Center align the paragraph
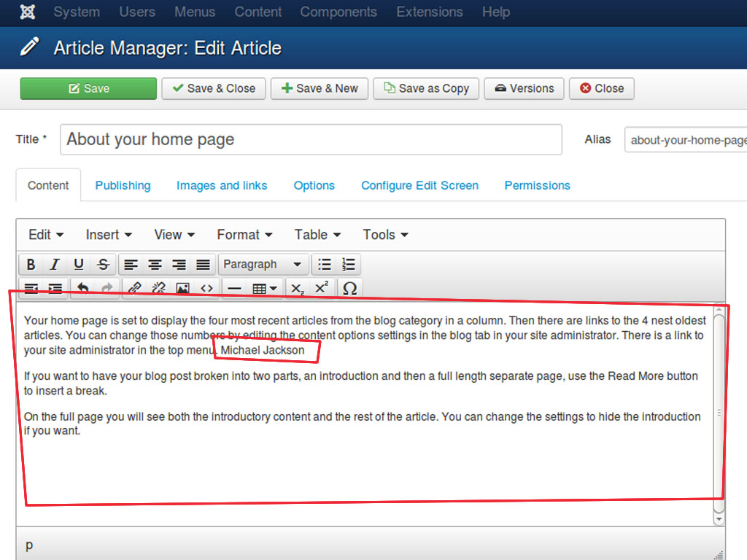This screenshot has height=560, width=747. [x=155, y=265]
